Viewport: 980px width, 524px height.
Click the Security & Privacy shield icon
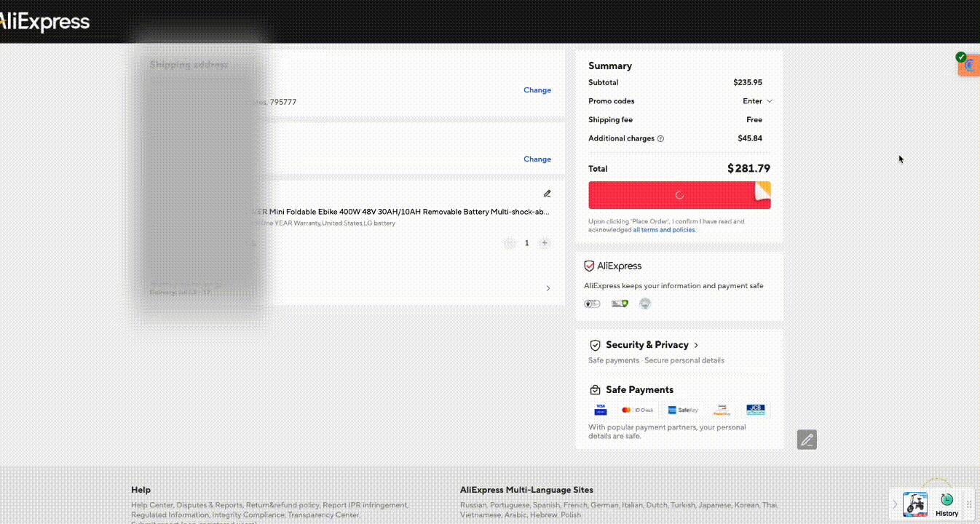595,345
